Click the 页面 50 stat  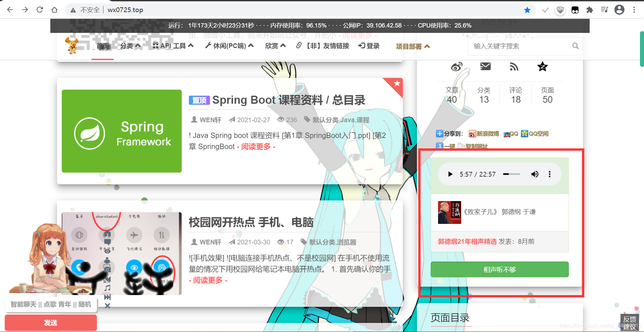(x=547, y=95)
